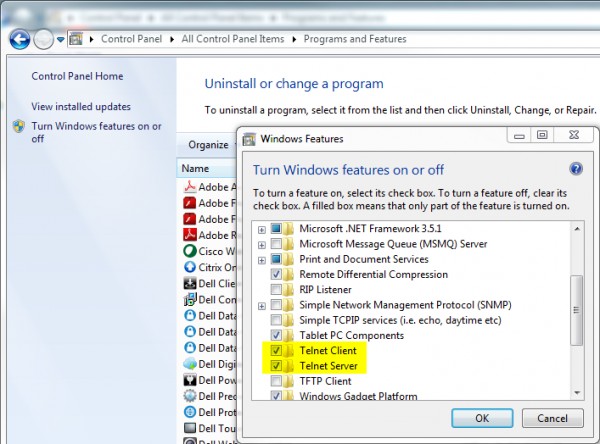The width and height of the screenshot is (600, 444).
Task: Enable Simple TCPIP services checkbox
Action: pos(276,320)
